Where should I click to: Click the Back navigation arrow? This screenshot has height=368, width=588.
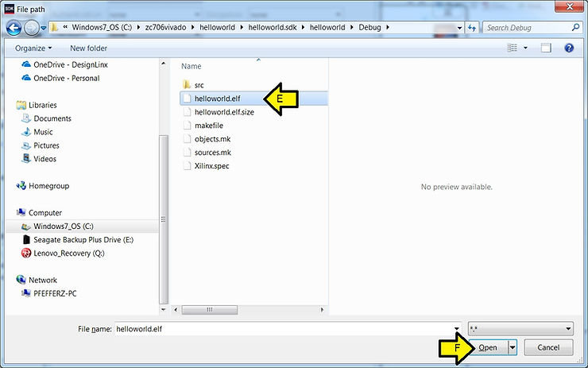point(14,28)
